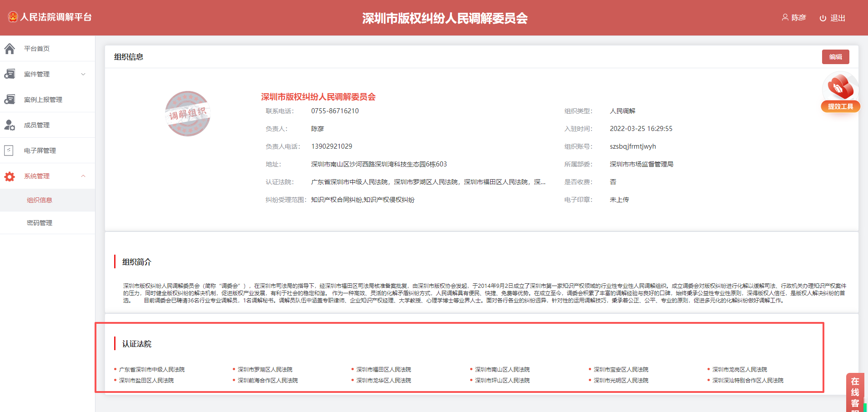
Task: Click the power icon beside 退出
Action: pyautogui.click(x=823, y=18)
